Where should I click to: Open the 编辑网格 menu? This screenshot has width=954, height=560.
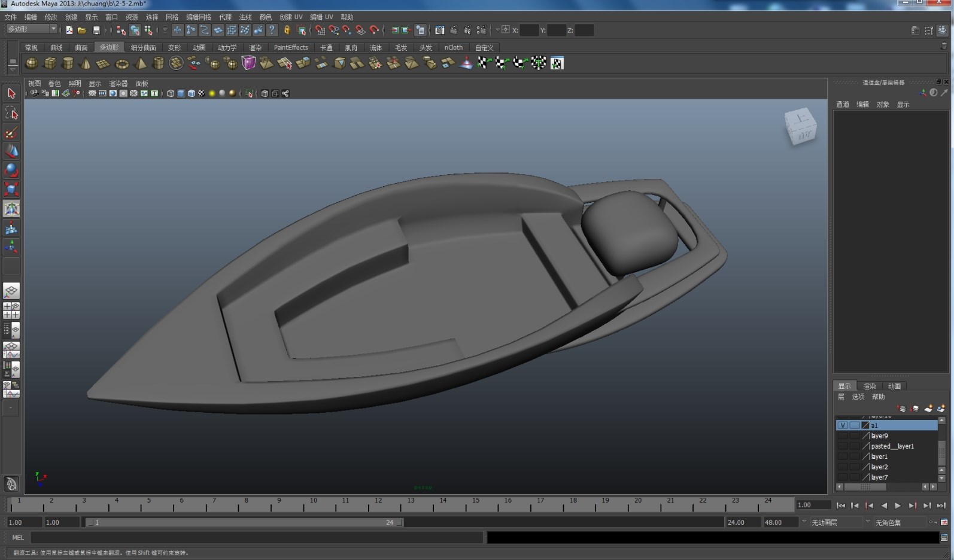click(x=199, y=17)
